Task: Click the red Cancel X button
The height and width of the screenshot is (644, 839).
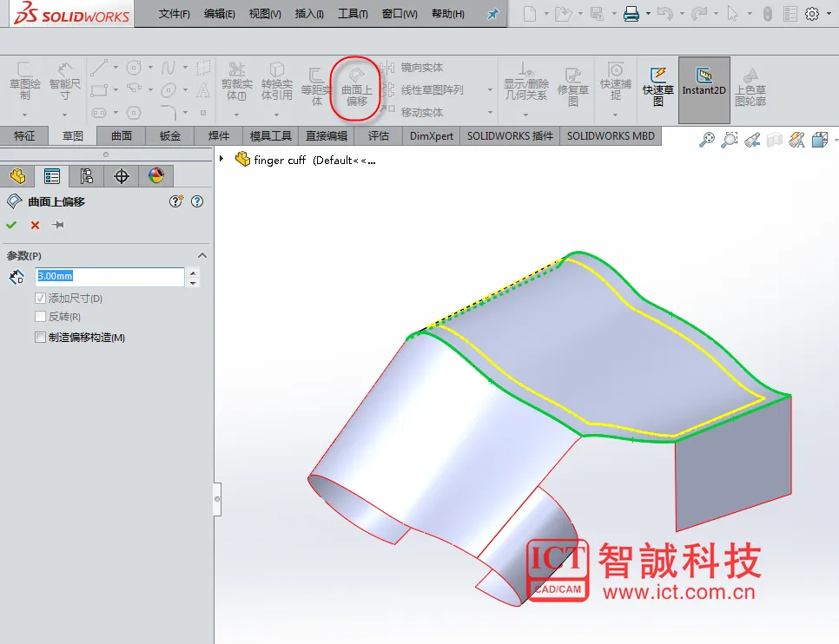Action: tap(35, 225)
